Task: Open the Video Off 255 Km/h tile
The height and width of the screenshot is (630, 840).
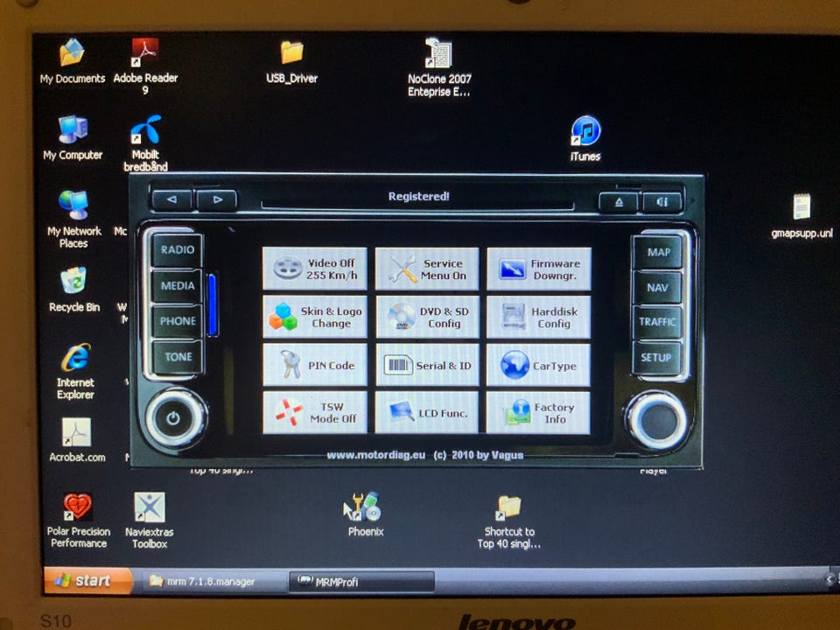Action: pyautogui.click(x=315, y=269)
